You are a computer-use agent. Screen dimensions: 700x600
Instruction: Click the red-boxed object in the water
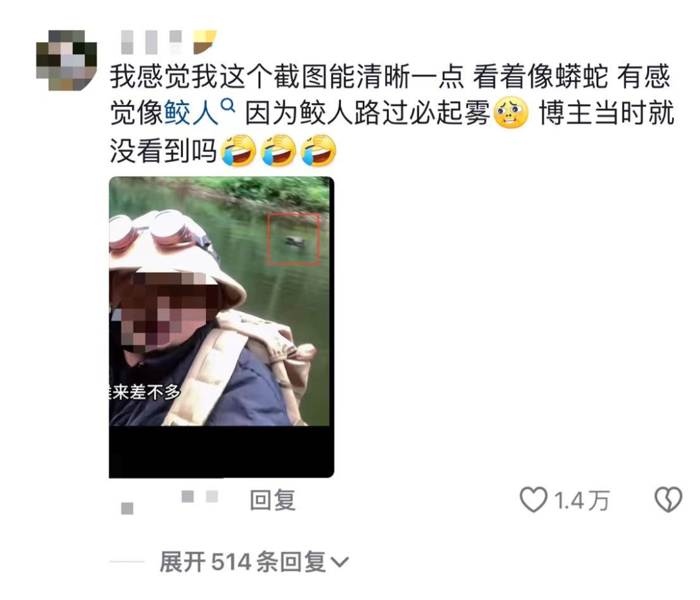coord(294,239)
